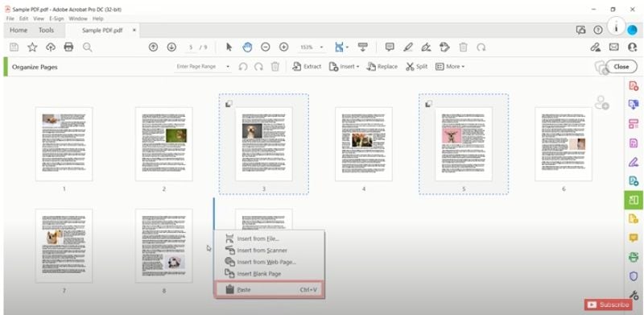This screenshot has width=644, height=315.
Task: Switch to the Tools tab
Action: (x=47, y=31)
